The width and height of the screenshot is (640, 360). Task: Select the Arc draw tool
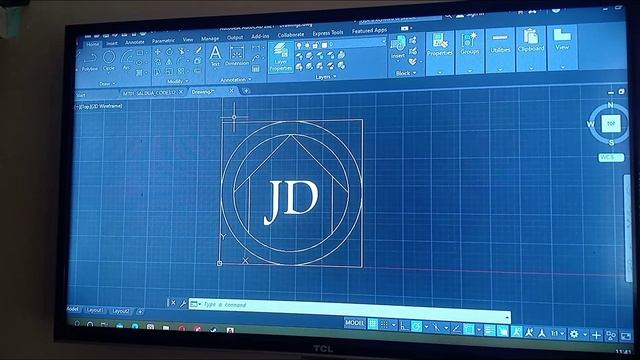tap(127, 60)
